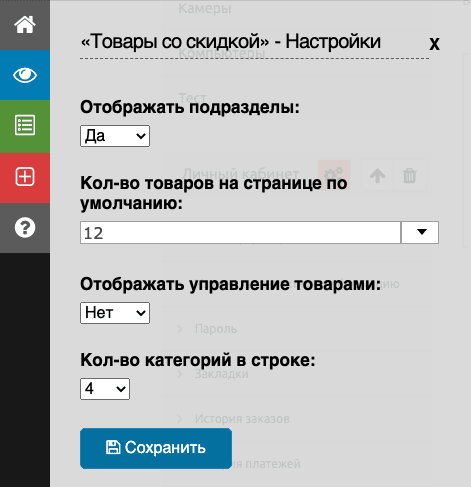Open the green list icon in sidebar
This screenshot has height=487, width=471.
click(25, 126)
